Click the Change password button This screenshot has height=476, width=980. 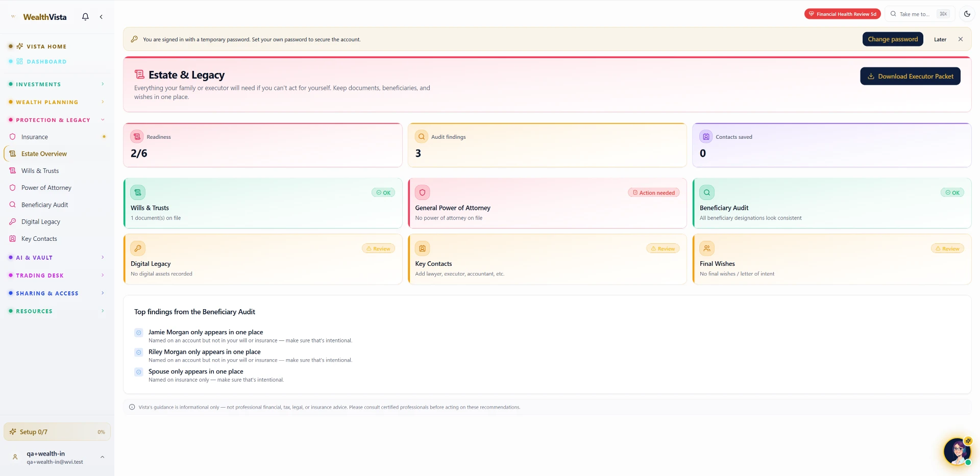[893, 39]
